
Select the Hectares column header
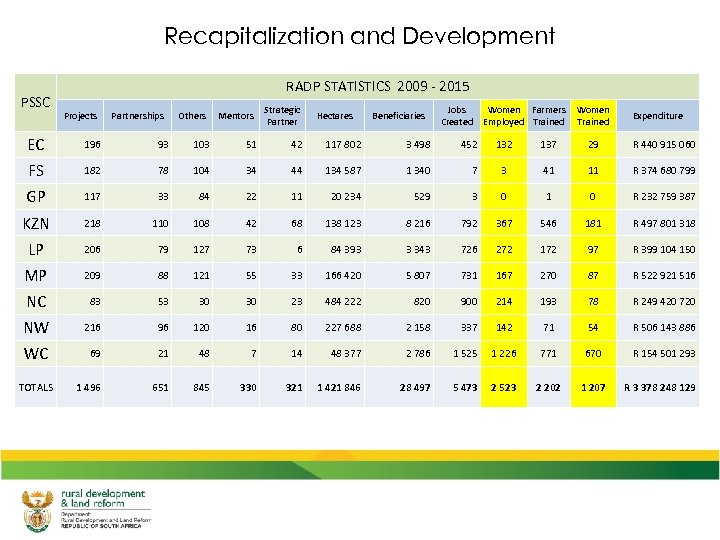[335, 116]
